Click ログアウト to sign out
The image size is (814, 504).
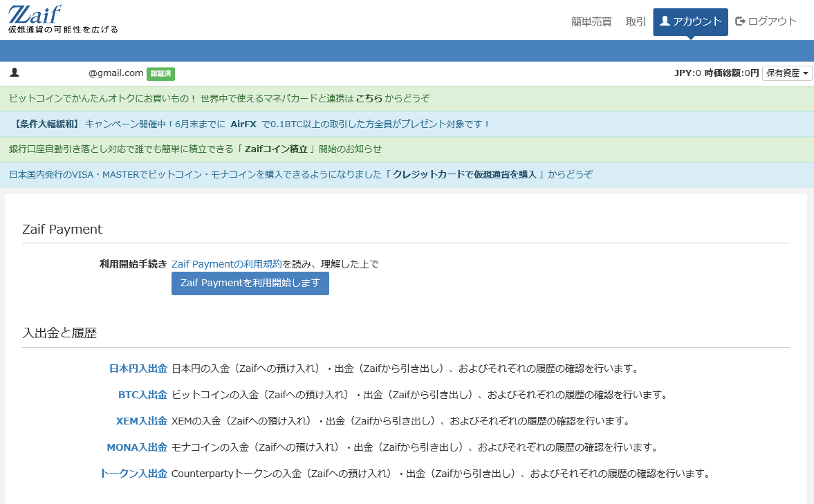766,21
